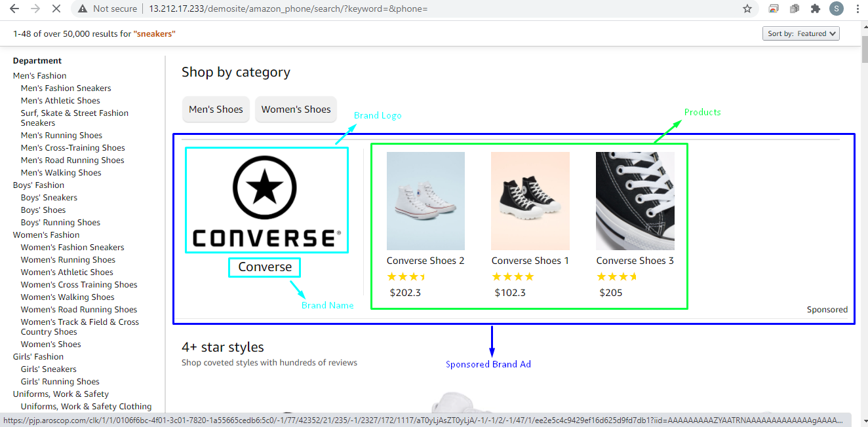Open Boys' Running Shoes
This screenshot has width=868, height=427.
click(x=60, y=223)
